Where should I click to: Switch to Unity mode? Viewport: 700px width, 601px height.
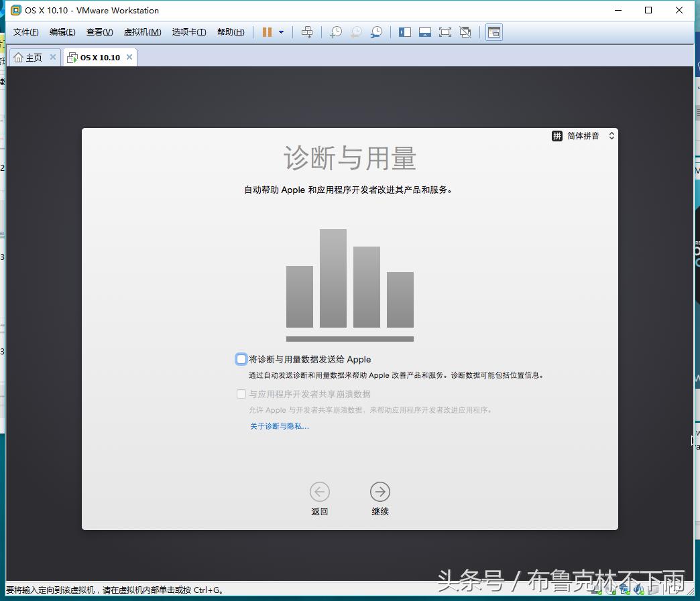coord(465,31)
